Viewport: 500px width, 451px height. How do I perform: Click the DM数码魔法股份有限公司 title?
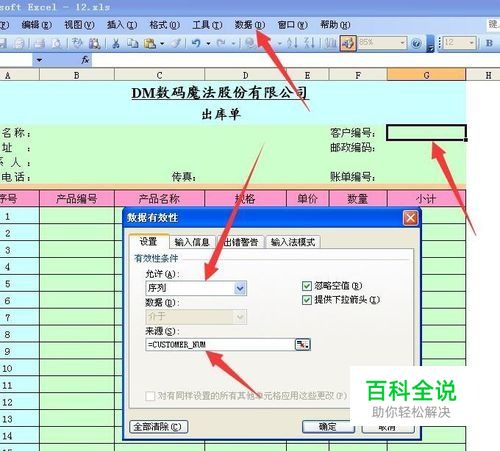pos(220,93)
